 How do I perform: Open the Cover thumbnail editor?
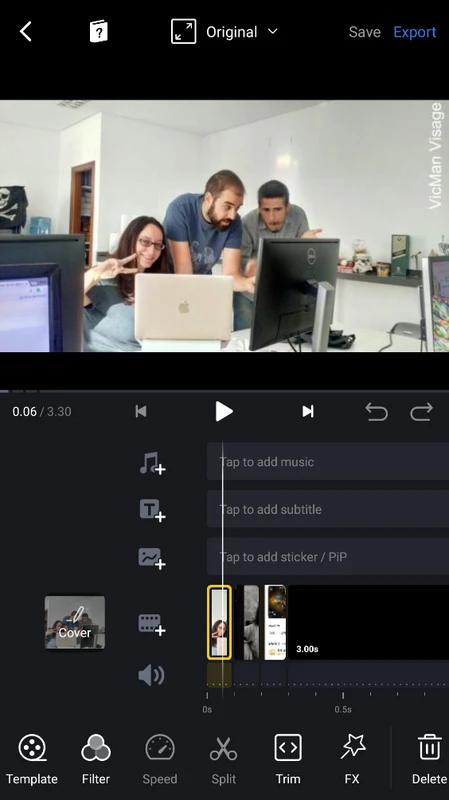(75, 622)
